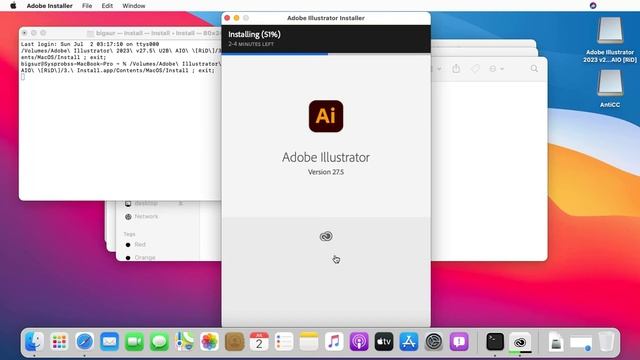Click the 'Version 27.5' label
This screenshot has height=360, width=640.
pyautogui.click(x=326, y=172)
